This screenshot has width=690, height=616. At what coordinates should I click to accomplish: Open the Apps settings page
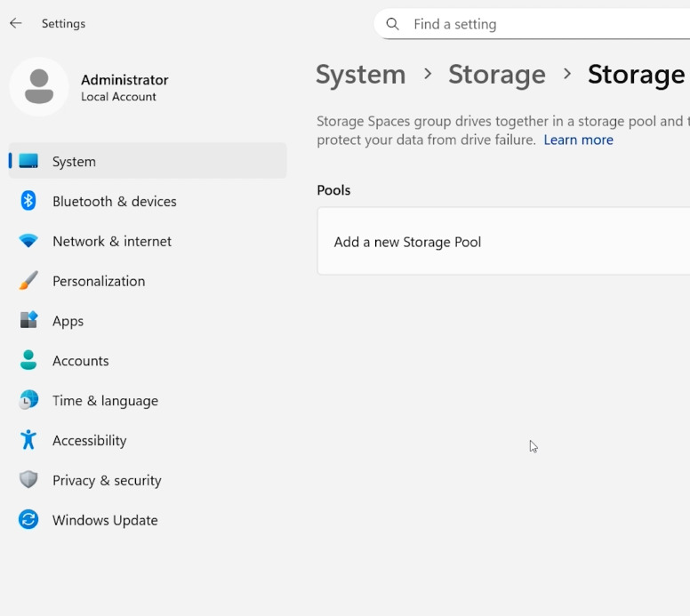pyautogui.click(x=148, y=321)
